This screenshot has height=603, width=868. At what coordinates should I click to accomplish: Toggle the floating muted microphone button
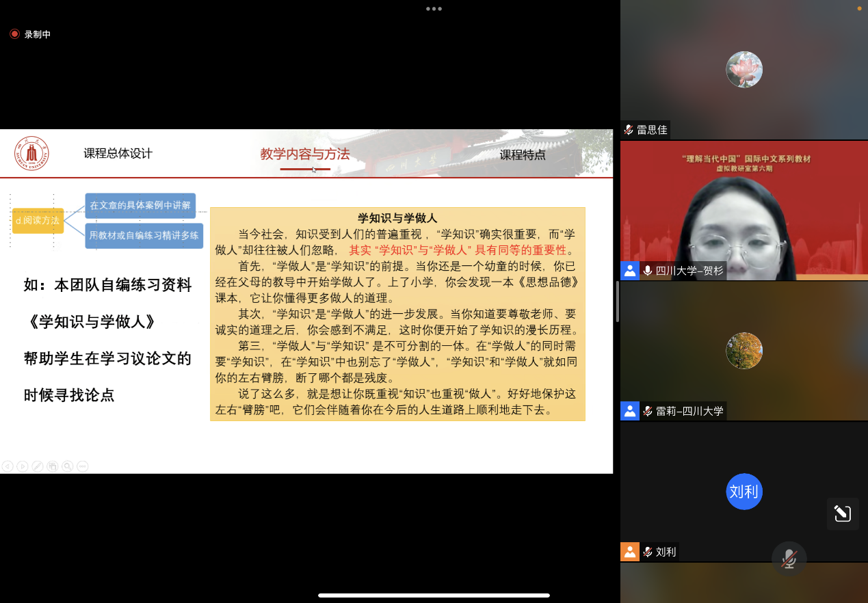pyautogui.click(x=789, y=559)
